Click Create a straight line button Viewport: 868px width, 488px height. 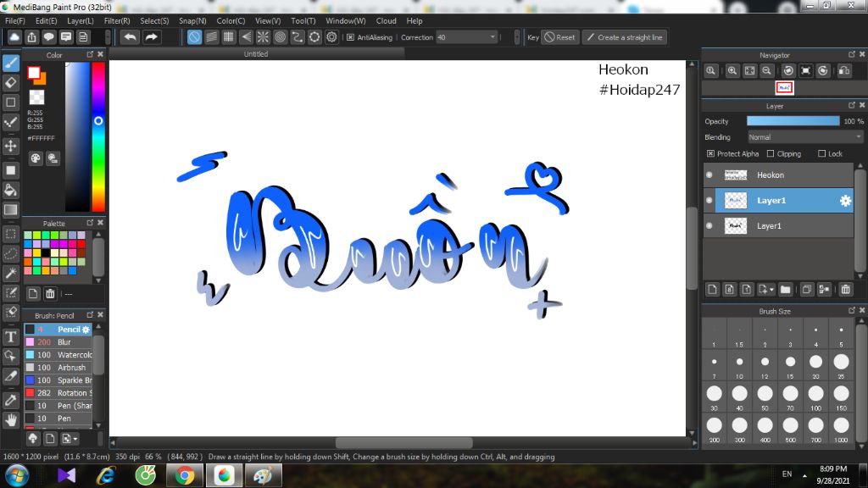click(x=625, y=37)
